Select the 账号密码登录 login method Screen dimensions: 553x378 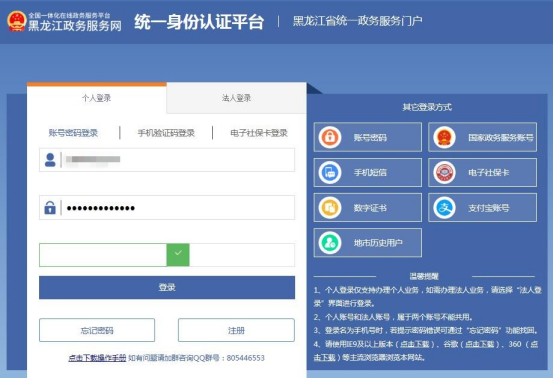point(73,133)
